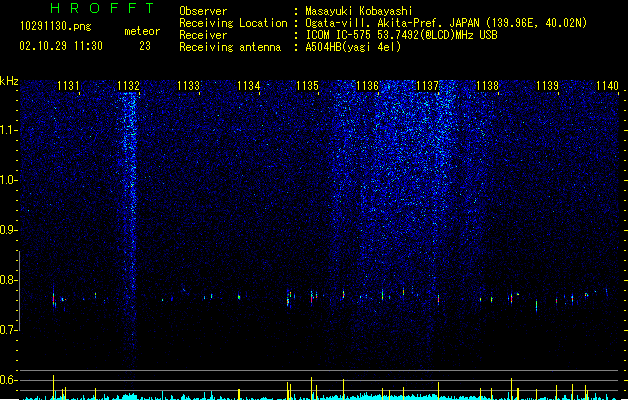
Task: Click the 1.1 kHz frequency label
Action: tap(8, 130)
